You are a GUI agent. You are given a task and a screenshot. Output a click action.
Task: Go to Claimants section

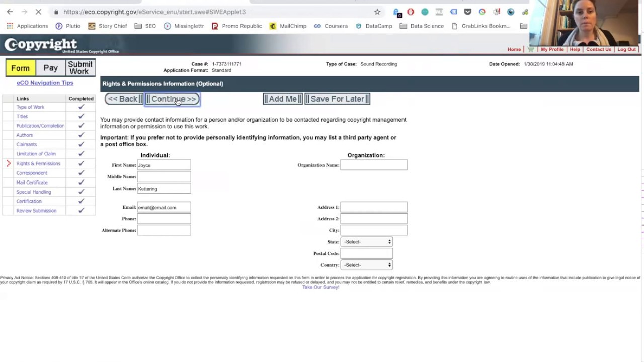(27, 144)
